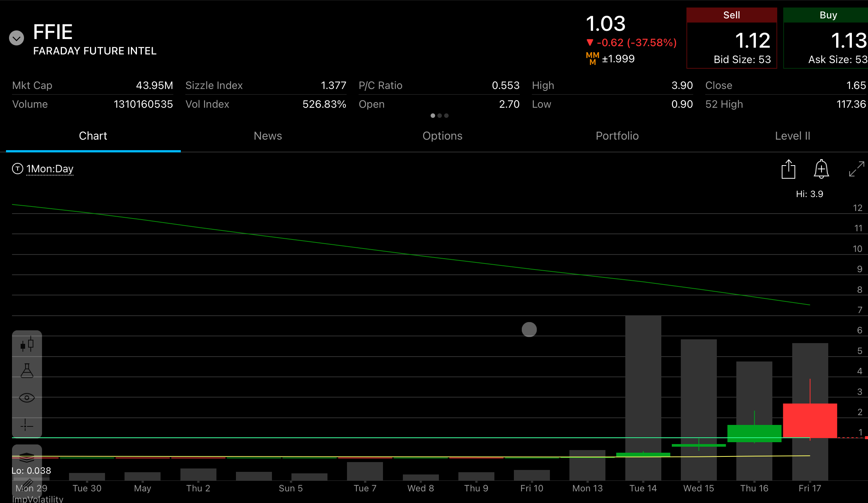
Task: Open the chart layers icon
Action: click(x=27, y=457)
